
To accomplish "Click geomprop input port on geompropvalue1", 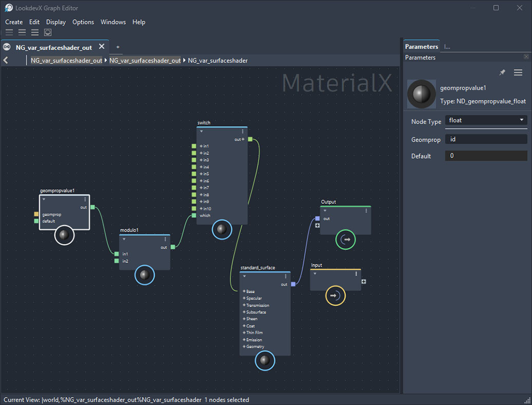I will (x=36, y=214).
